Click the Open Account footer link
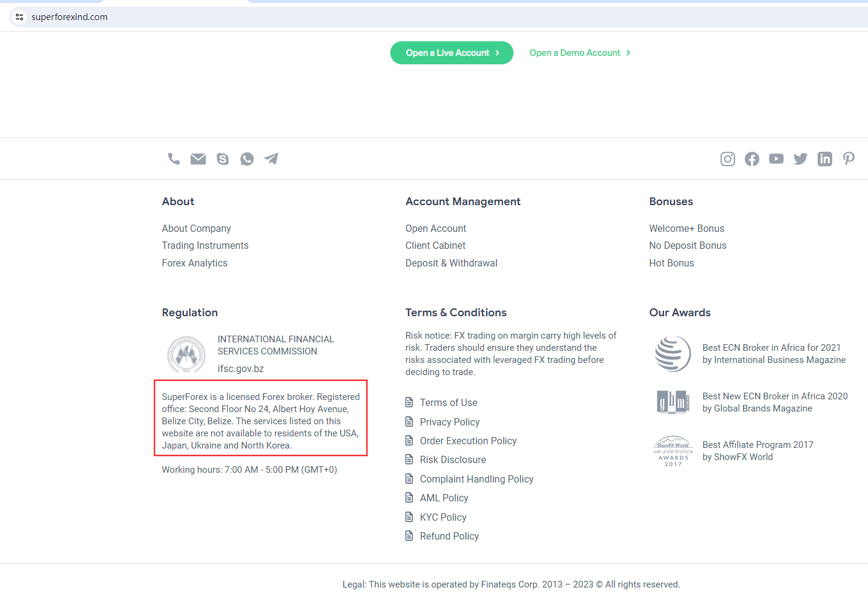 click(436, 228)
